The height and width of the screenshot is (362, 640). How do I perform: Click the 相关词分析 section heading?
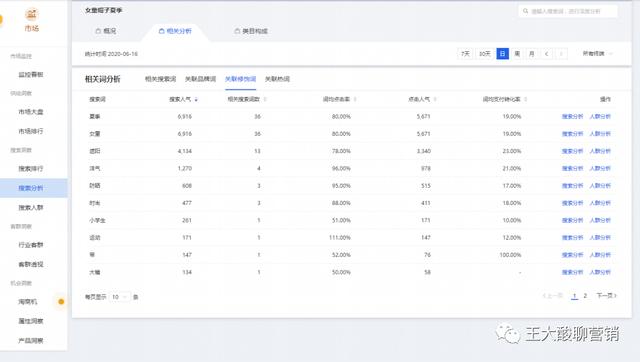102,79
